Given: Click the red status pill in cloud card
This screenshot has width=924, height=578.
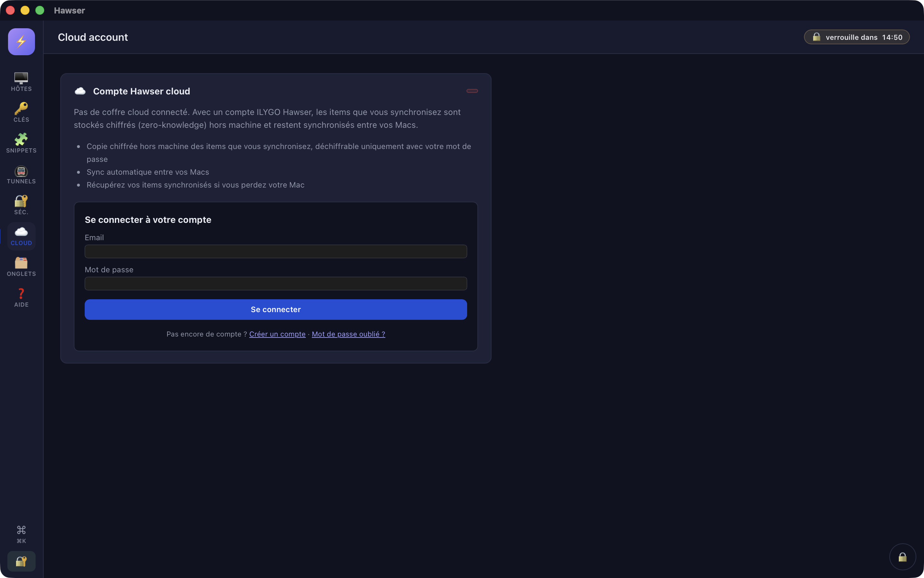Looking at the screenshot, I should click(x=472, y=91).
